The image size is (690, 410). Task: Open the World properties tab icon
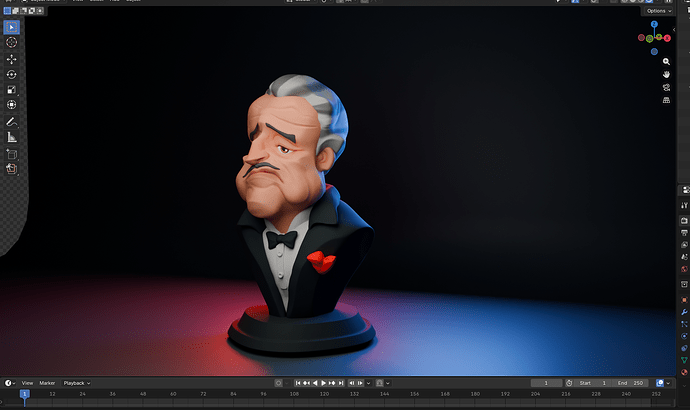[684, 269]
